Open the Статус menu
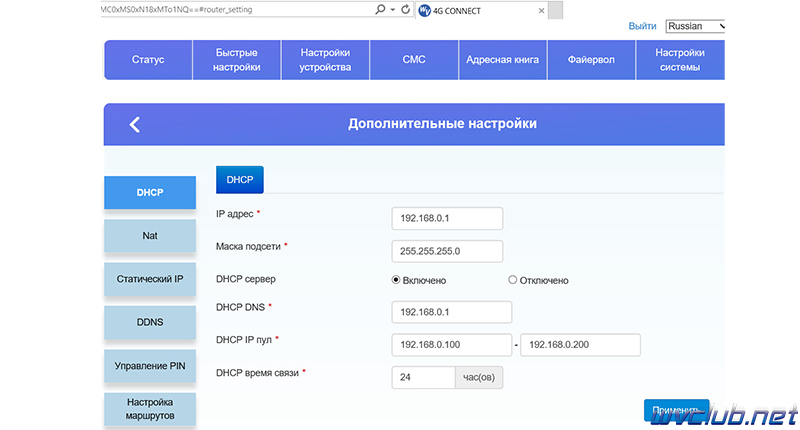Image resolution: width=800 pixels, height=430 pixels. [148, 60]
